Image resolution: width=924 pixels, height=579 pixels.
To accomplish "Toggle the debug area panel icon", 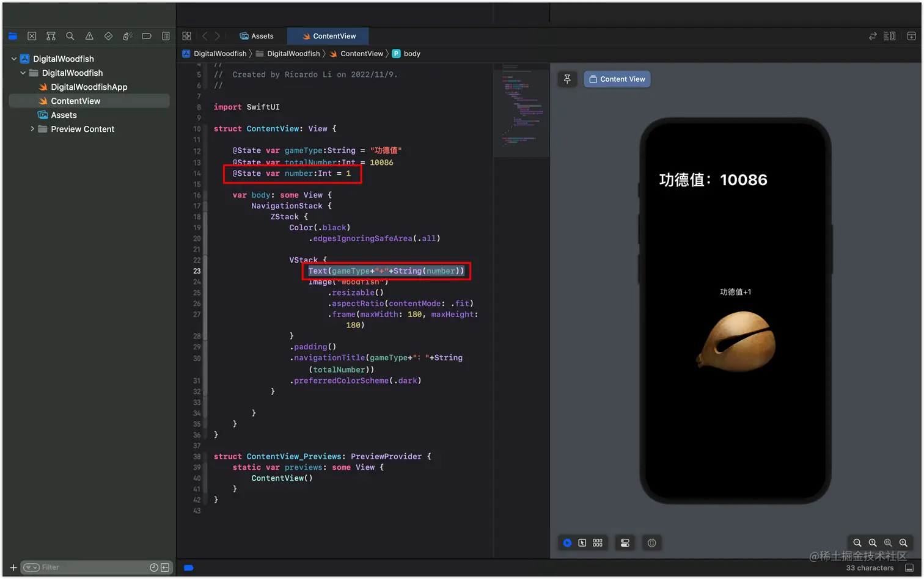I will [x=909, y=568].
